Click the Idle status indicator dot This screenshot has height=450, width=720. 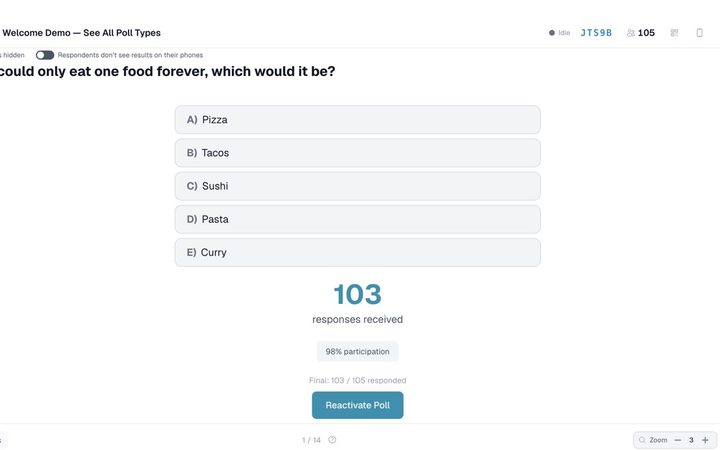[552, 33]
